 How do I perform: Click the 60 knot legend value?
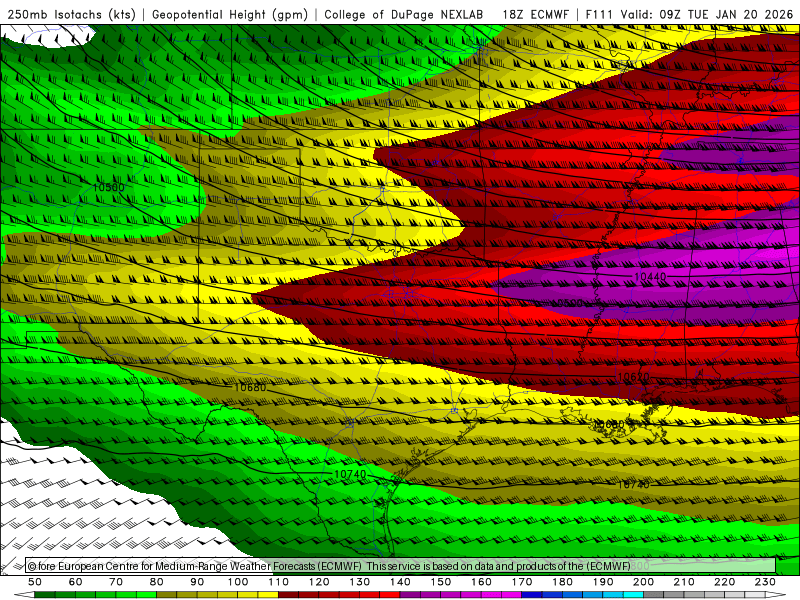pyautogui.click(x=75, y=582)
